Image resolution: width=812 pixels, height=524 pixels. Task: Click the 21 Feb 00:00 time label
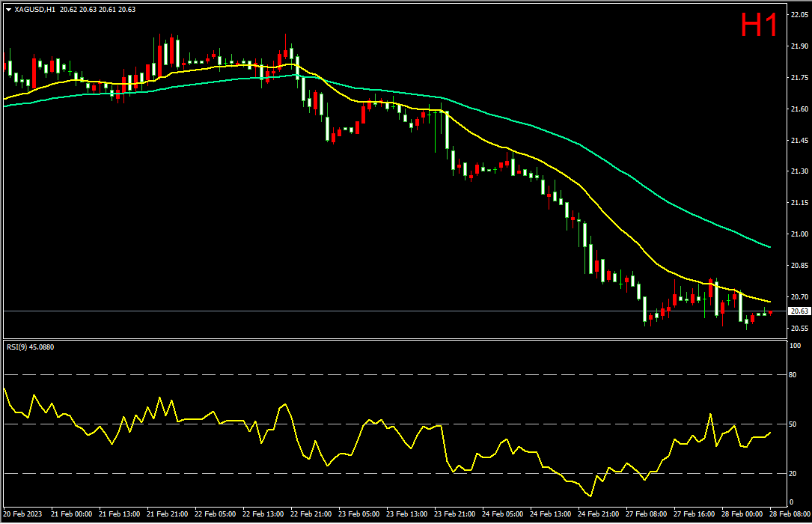point(71,514)
